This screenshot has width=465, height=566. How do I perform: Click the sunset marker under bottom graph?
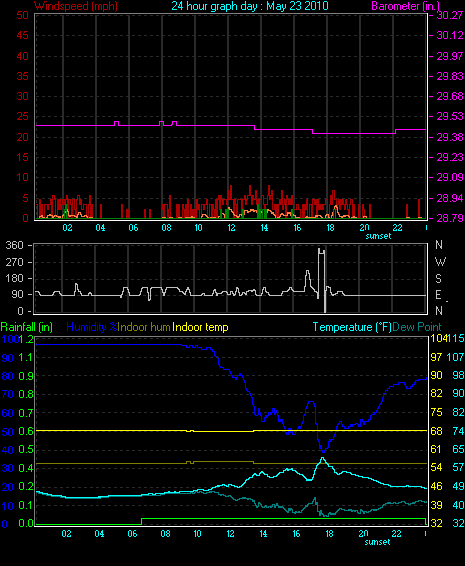(x=377, y=542)
